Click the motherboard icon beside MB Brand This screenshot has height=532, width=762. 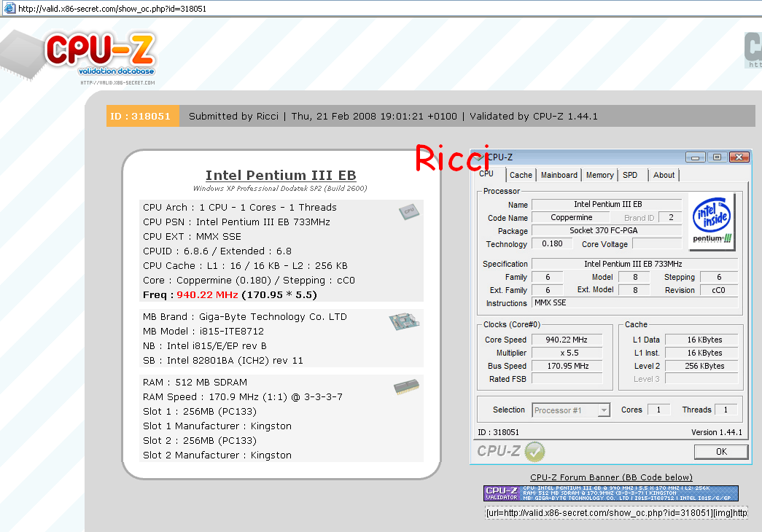point(404,321)
